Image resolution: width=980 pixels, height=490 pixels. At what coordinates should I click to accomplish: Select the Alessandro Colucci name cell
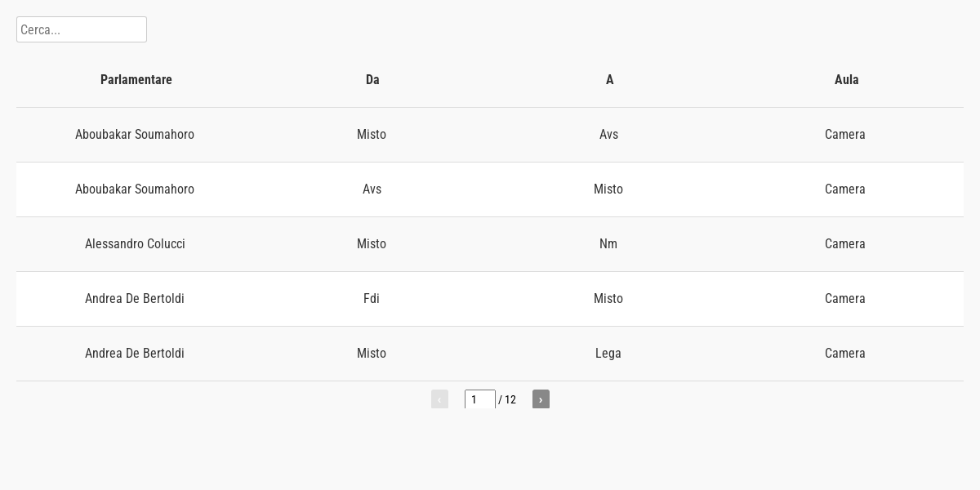[x=135, y=244]
